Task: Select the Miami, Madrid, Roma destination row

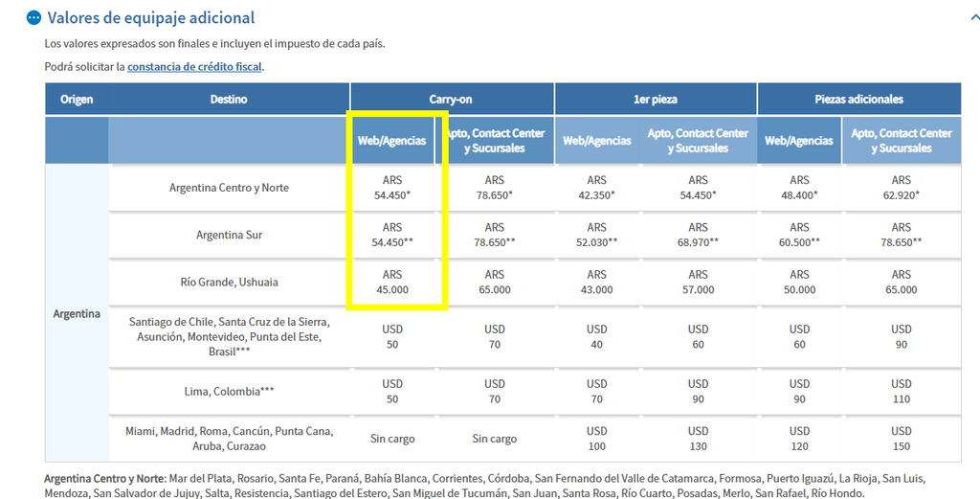Action: pyautogui.click(x=229, y=439)
